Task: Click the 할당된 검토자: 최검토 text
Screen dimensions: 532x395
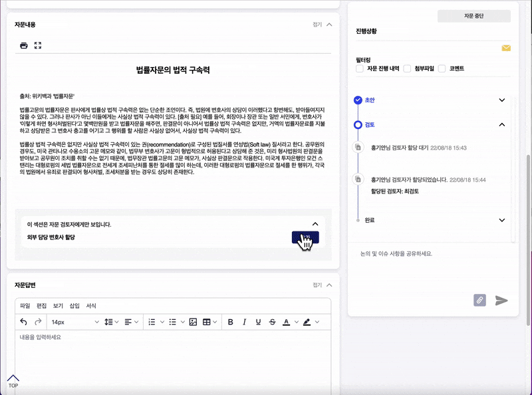Action: tap(395, 192)
